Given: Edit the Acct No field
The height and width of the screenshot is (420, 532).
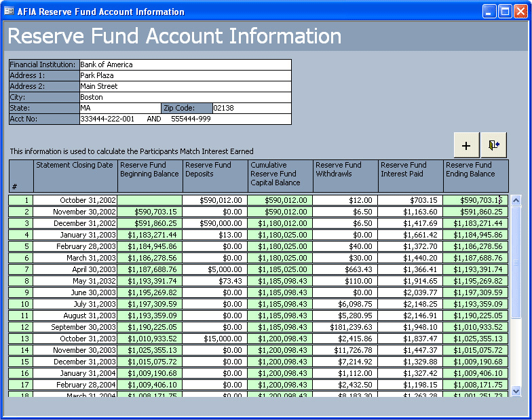Looking at the screenshot, I should tap(185, 119).
